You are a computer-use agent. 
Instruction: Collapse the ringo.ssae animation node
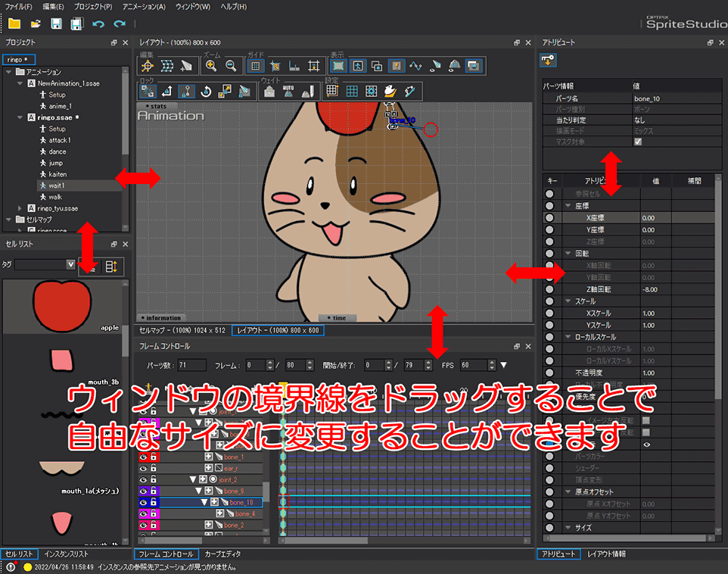[x=20, y=117]
